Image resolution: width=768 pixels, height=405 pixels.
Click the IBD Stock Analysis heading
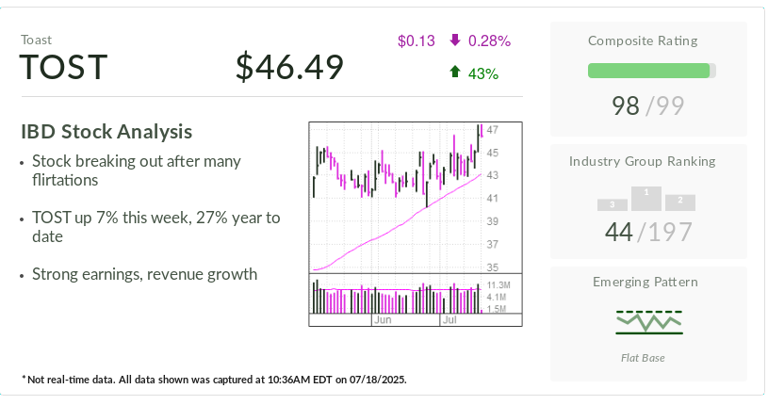[x=106, y=131]
